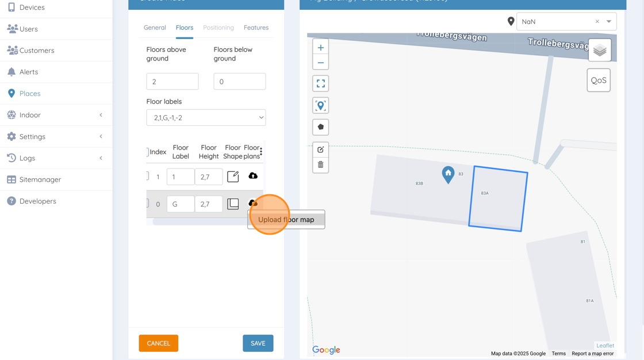Switch to the Features tab
Image resolution: width=644 pixels, height=360 pixels.
[x=256, y=28]
